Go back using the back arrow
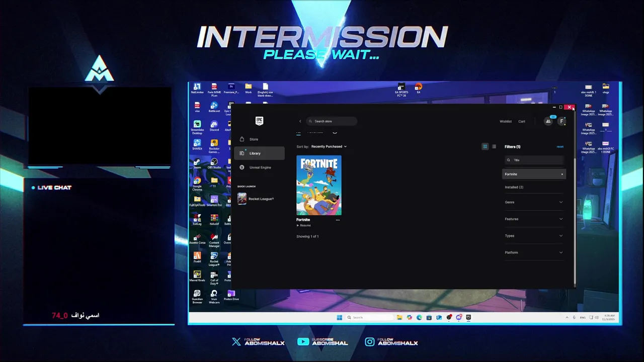 (300, 121)
